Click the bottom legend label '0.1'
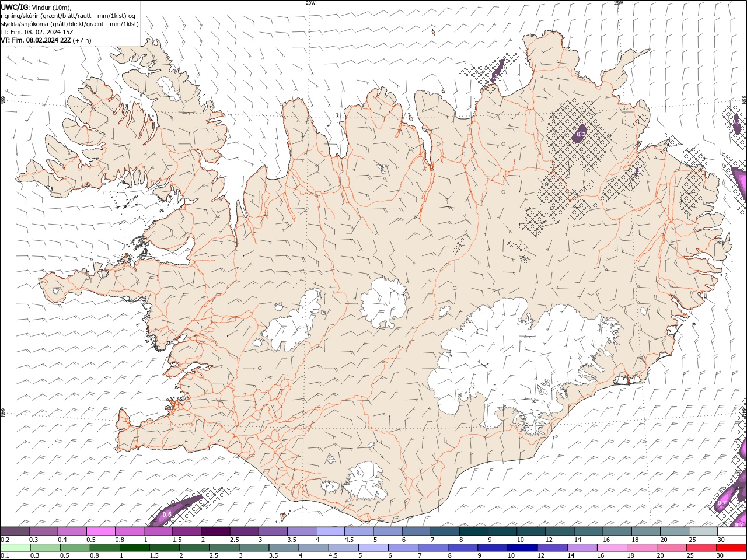Image resolution: width=747 pixels, height=560 pixels. coord(5,556)
